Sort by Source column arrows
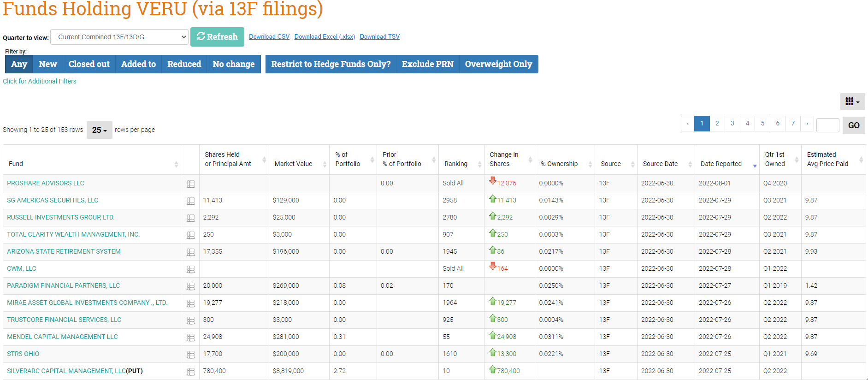This screenshot has width=868, height=380. (x=632, y=164)
